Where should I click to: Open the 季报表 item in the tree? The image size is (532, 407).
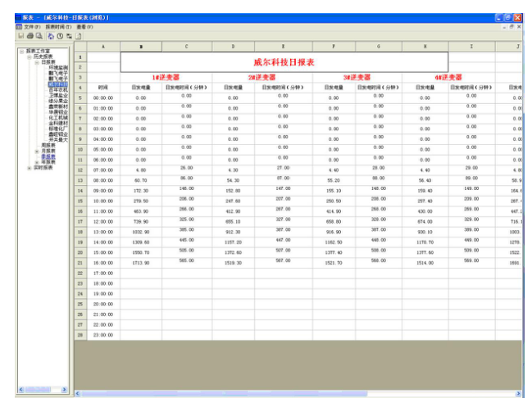(x=48, y=156)
